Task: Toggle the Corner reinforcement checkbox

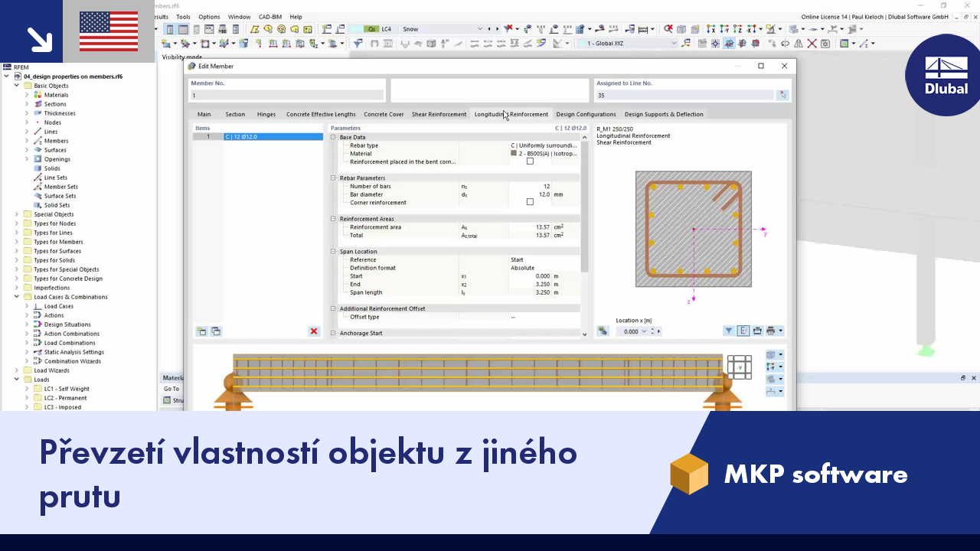Action: (x=530, y=202)
